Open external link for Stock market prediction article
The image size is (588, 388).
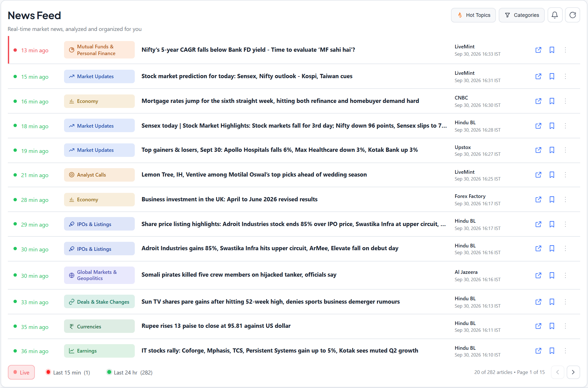pyautogui.click(x=538, y=76)
